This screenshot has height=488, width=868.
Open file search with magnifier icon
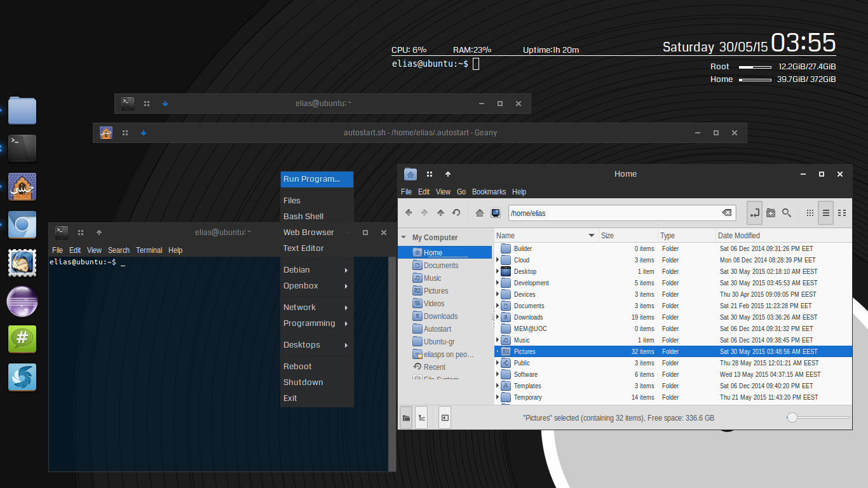787,213
